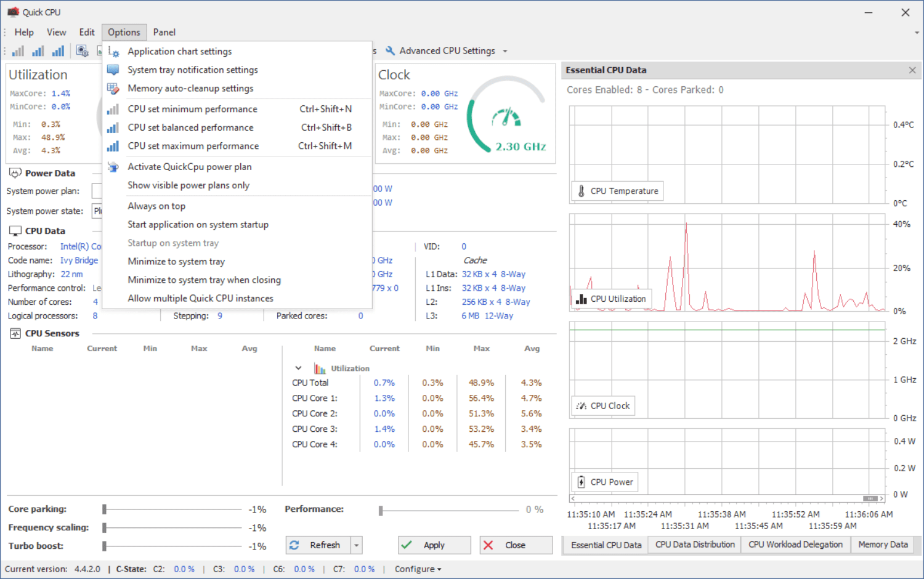Click the Core parking slider
Screen dimensions: 924x579
pos(172,509)
